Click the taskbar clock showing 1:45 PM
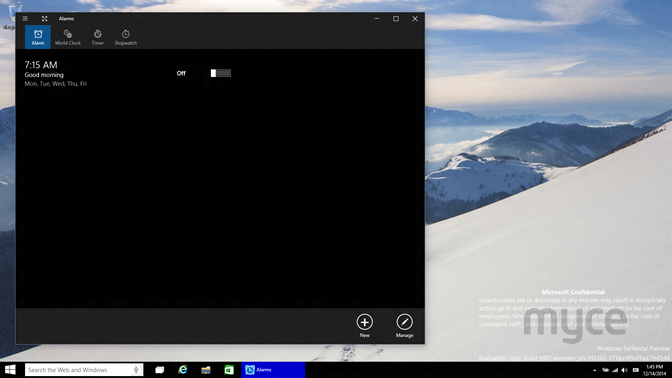 coord(654,370)
